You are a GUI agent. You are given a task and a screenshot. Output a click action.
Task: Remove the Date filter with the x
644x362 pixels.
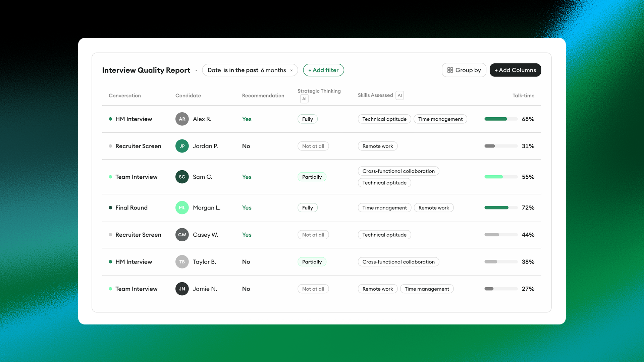pos(291,70)
